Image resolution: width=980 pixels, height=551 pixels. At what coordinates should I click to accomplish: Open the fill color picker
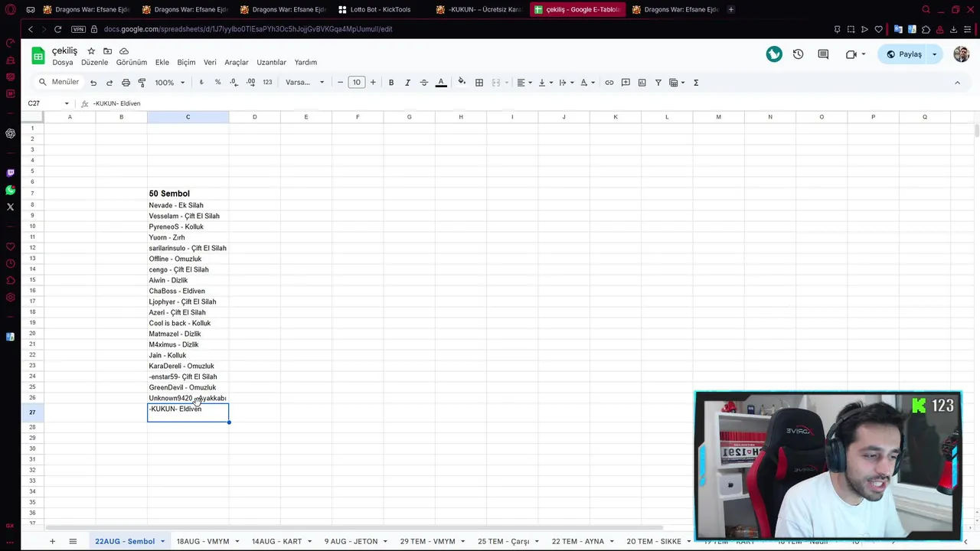462,83
